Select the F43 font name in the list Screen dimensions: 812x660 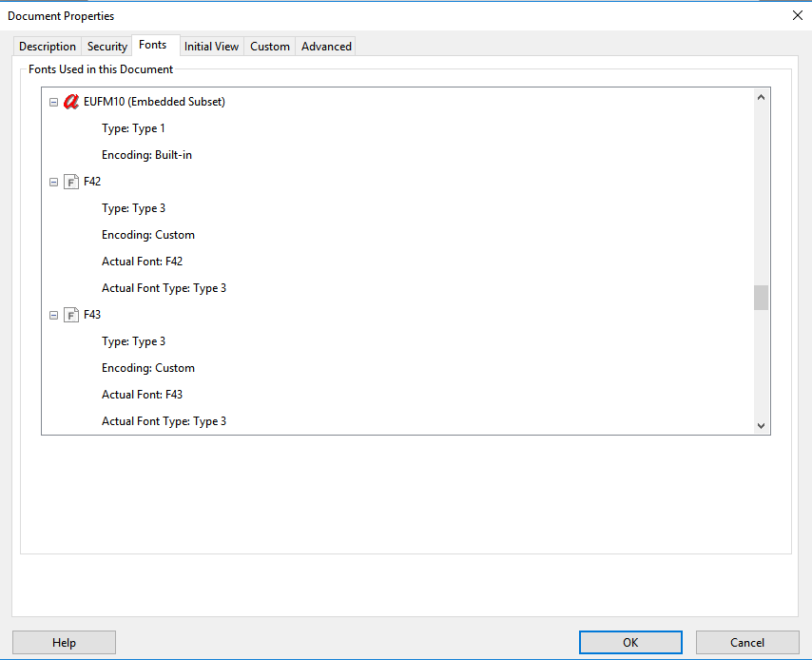pyautogui.click(x=91, y=314)
